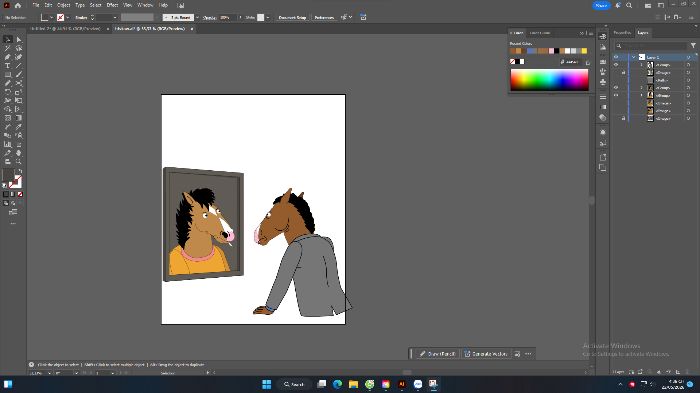Image resolution: width=700 pixels, height=393 pixels.
Task: Click the target circle of Layer 1
Action: (x=688, y=57)
